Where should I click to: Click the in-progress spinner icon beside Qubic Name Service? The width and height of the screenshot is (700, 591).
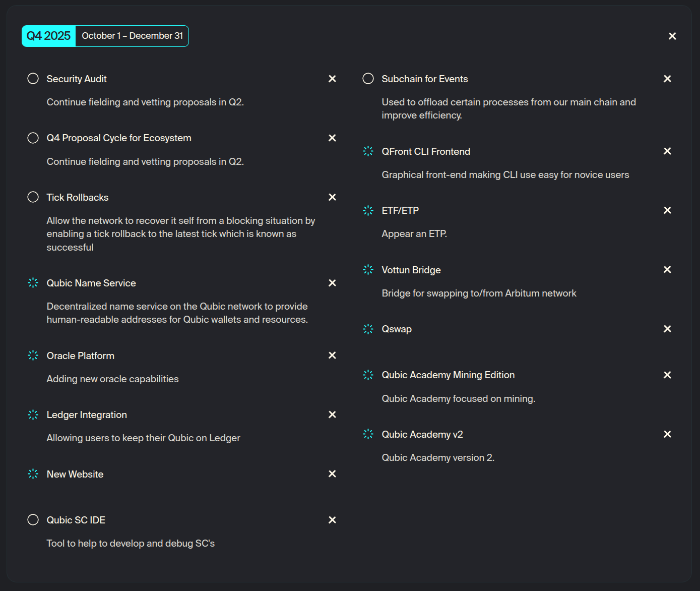click(x=33, y=283)
